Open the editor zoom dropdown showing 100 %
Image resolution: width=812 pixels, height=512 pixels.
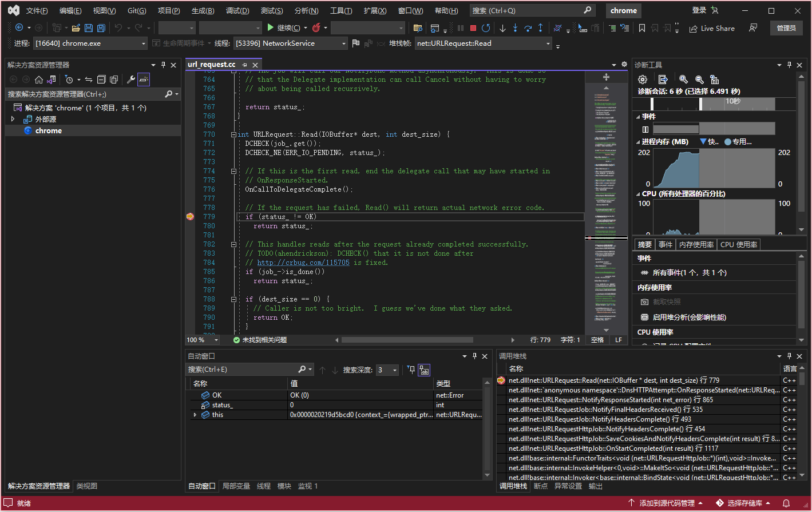(202, 340)
